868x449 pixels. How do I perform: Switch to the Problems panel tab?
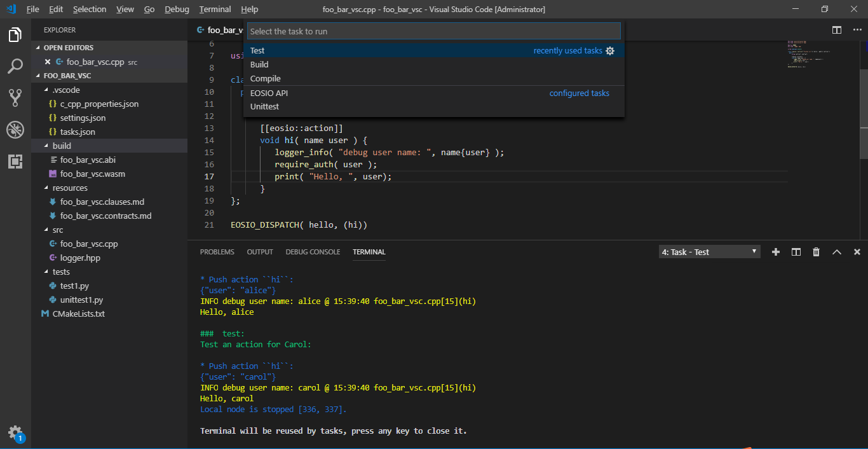click(217, 252)
